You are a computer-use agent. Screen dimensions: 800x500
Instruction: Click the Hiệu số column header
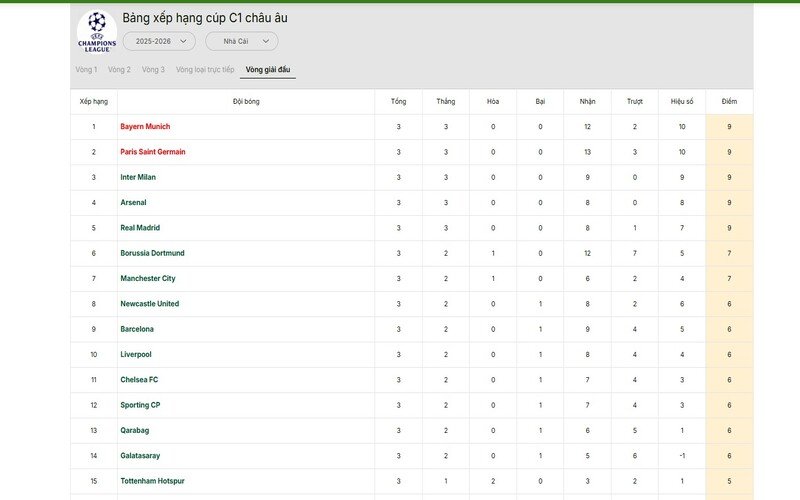(682, 102)
